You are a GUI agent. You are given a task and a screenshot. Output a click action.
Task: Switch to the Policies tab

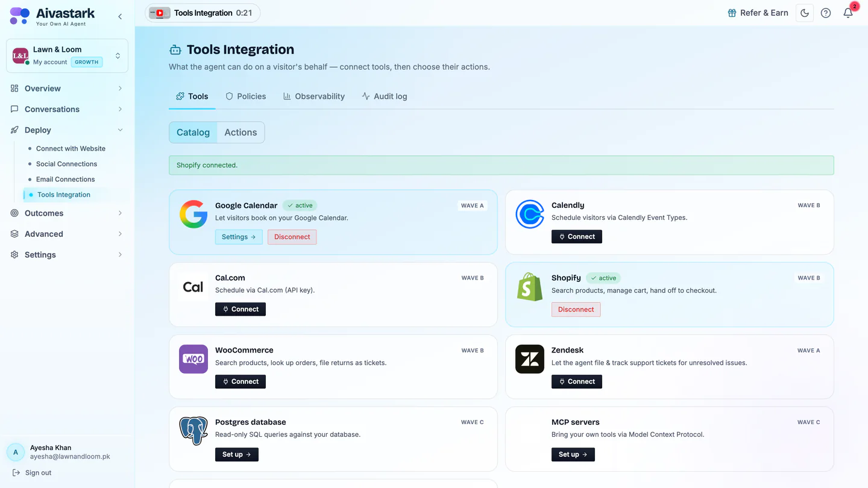click(245, 96)
